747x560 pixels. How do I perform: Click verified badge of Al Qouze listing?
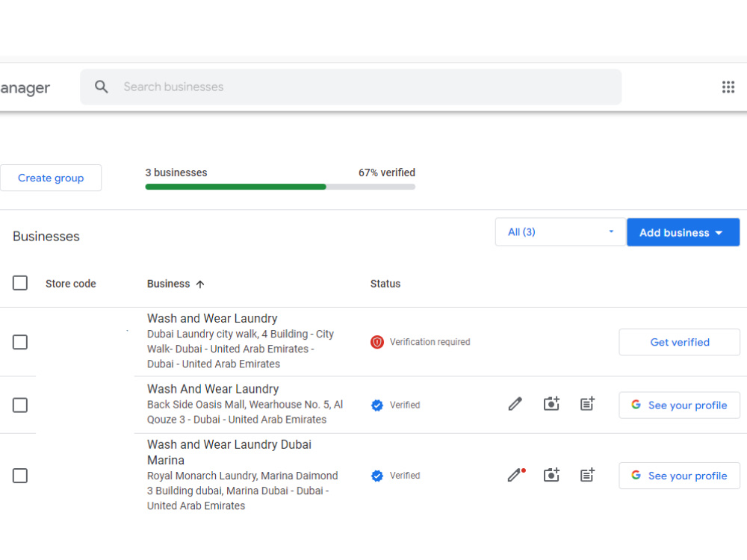click(x=376, y=405)
